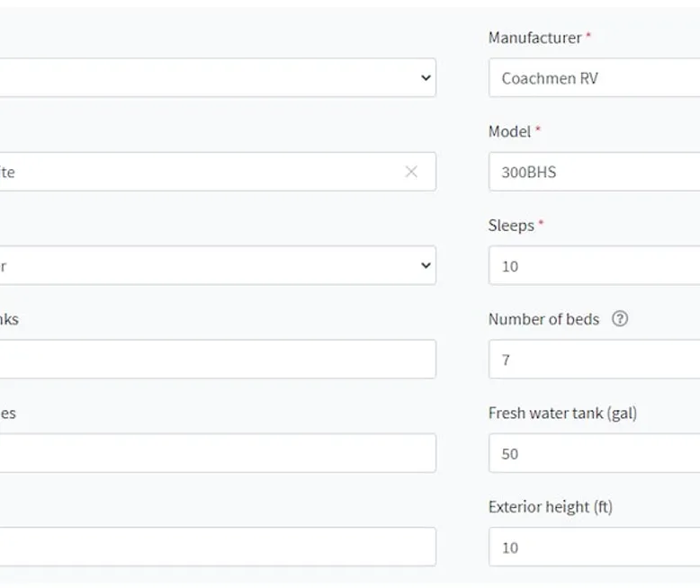700x588 pixels.
Task: Clear the field ending in "ite" with X
Action: coord(411,172)
